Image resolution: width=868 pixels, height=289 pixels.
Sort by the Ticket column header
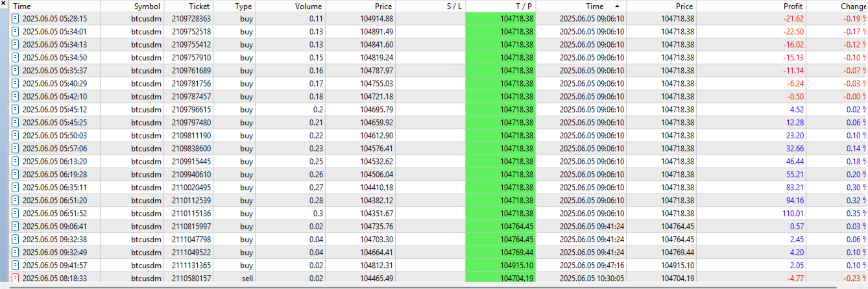click(x=190, y=6)
